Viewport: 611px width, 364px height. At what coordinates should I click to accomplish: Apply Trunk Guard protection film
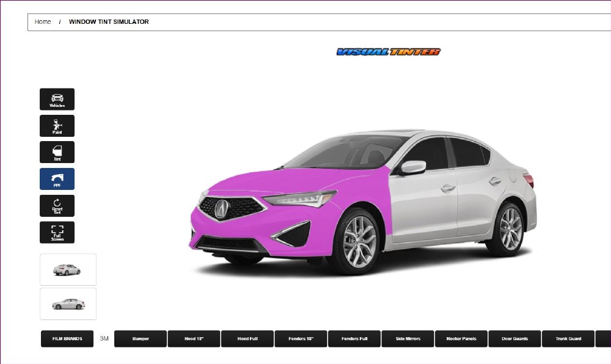tap(568, 338)
